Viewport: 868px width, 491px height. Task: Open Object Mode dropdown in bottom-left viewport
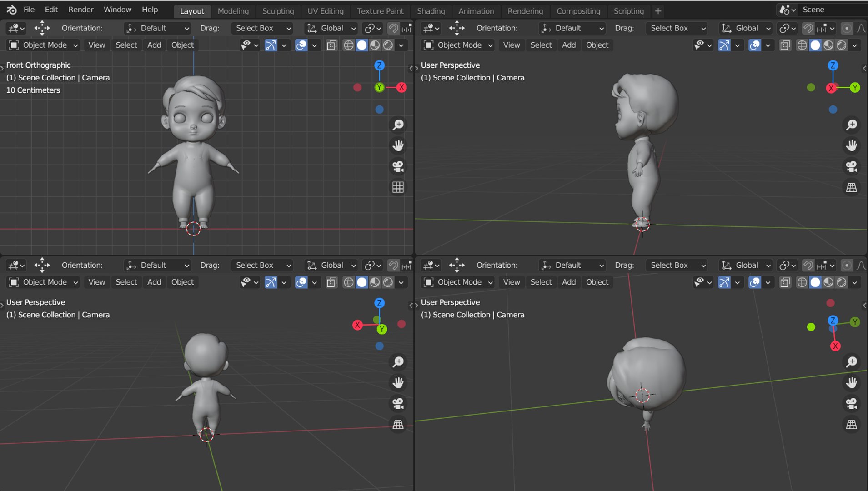click(x=44, y=282)
